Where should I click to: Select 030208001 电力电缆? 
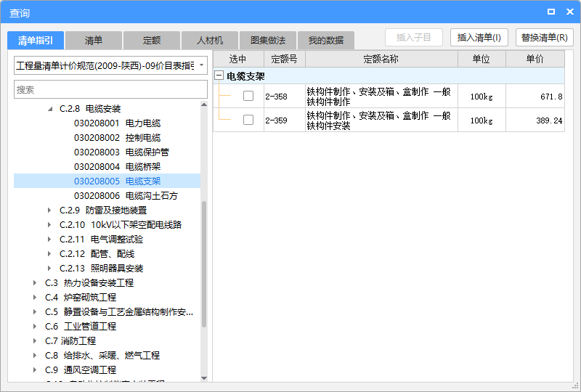point(117,123)
